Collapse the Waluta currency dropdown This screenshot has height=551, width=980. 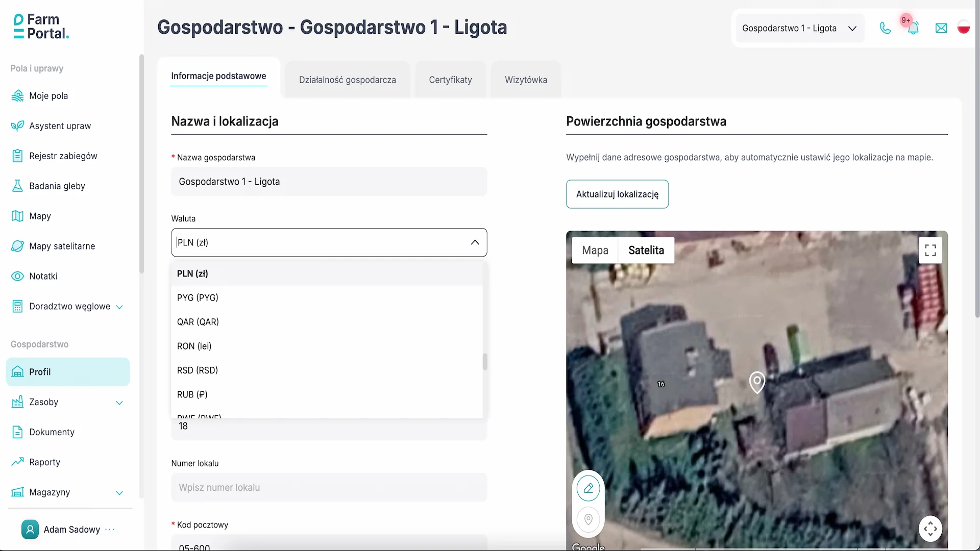(x=475, y=242)
